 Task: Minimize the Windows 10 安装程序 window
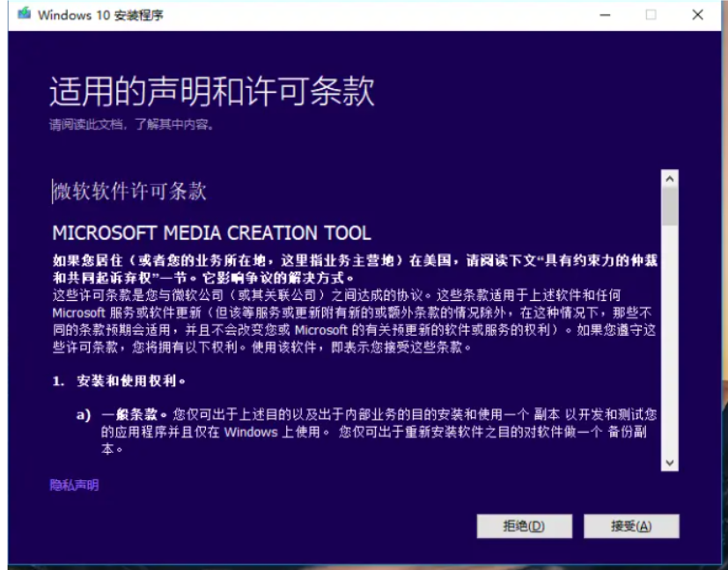pos(606,15)
